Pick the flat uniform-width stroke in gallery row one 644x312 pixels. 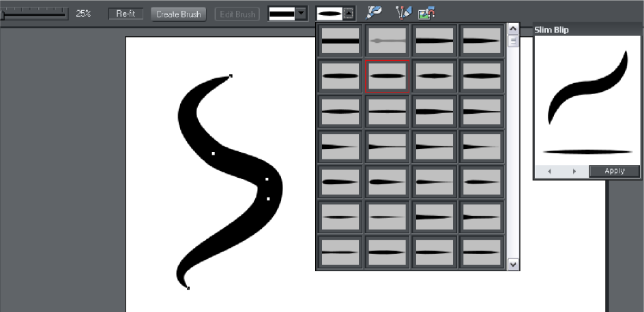click(340, 41)
